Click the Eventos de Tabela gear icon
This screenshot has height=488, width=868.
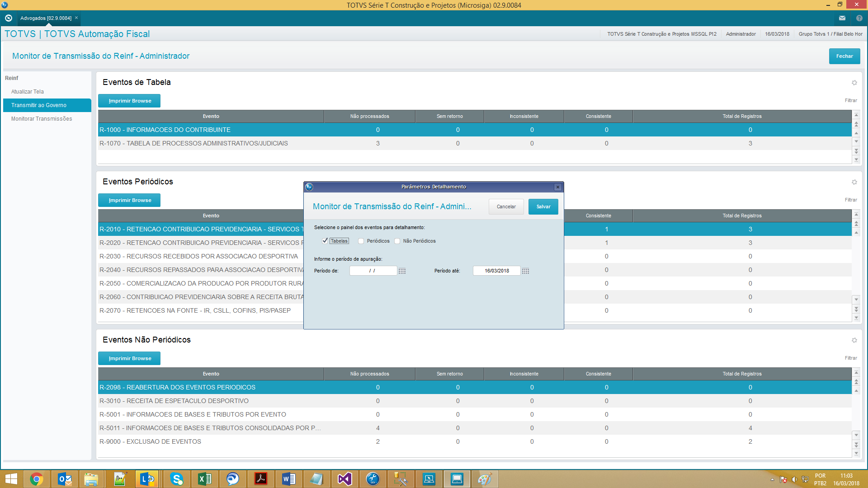point(854,83)
